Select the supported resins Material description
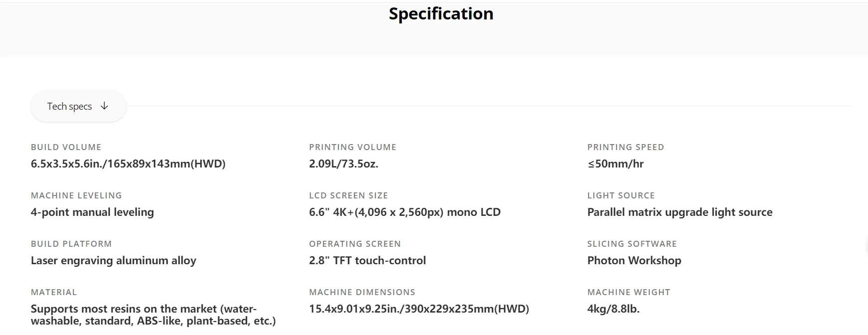 click(x=153, y=315)
